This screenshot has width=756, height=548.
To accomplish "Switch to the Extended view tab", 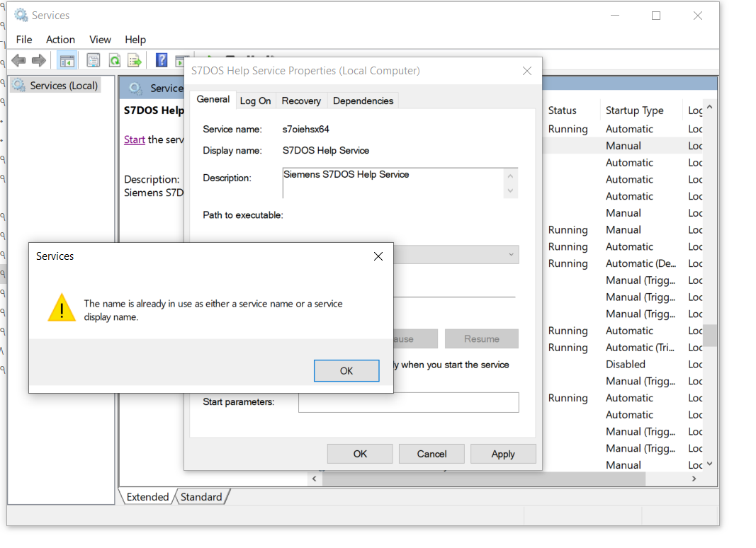I will 147,497.
